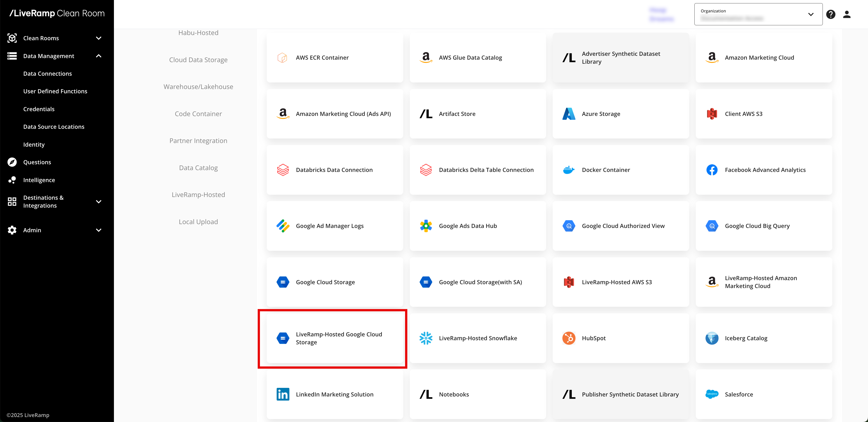Open the Organization dropdown
Screen dimensions: 868x422
coord(758,14)
